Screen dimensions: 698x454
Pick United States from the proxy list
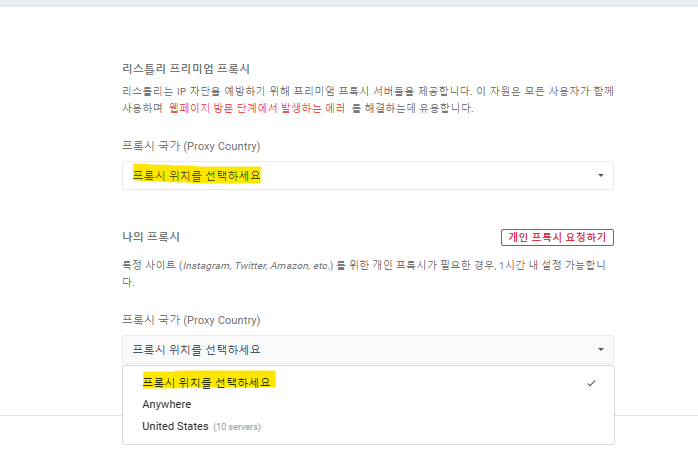pos(176,426)
